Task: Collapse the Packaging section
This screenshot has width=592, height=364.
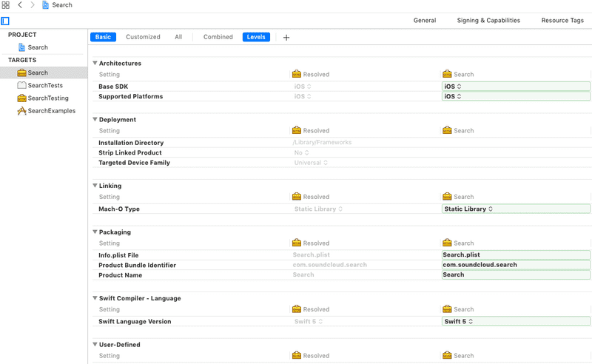Action: click(95, 232)
